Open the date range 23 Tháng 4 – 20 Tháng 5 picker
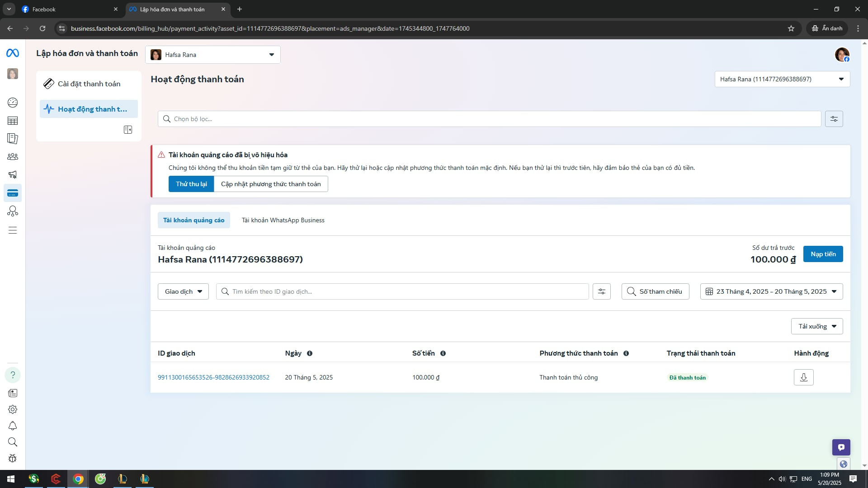 click(771, 291)
